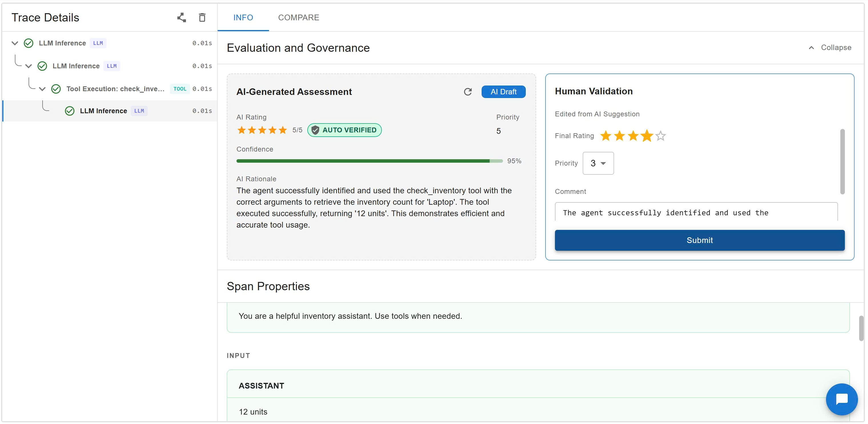Click the Submit button
Screen dimensions: 868x424
pyautogui.click(x=699, y=240)
